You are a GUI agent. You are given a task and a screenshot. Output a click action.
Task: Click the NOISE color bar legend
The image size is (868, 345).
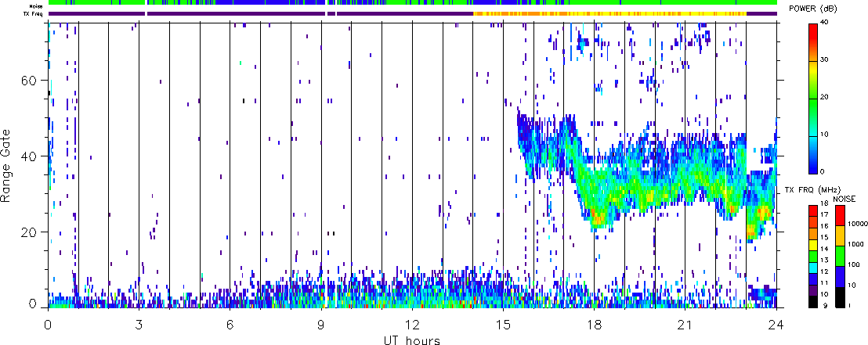841,257
